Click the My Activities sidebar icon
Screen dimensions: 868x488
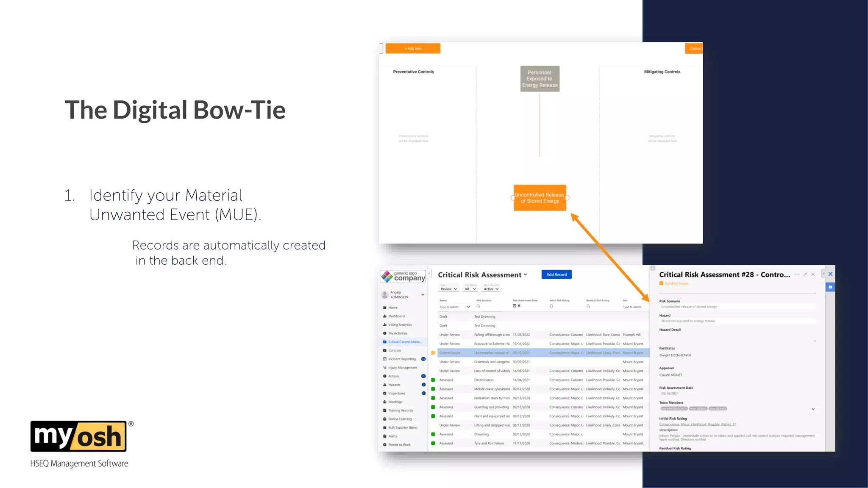point(385,333)
